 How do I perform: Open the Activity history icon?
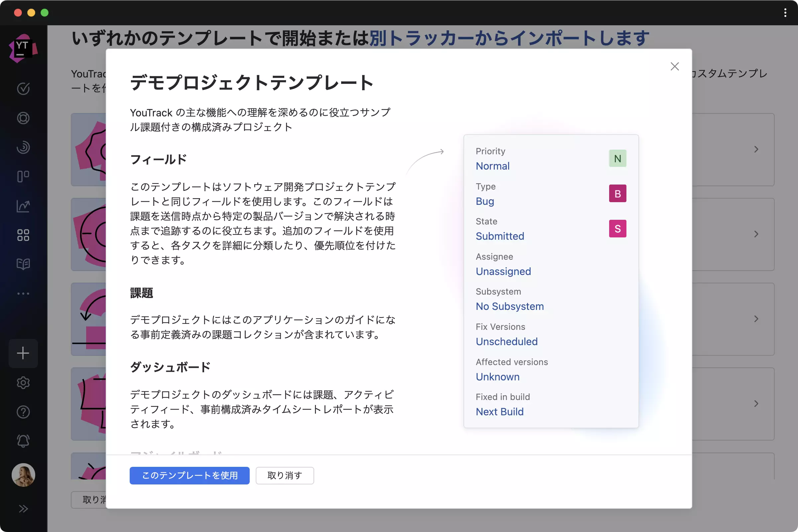point(23,147)
